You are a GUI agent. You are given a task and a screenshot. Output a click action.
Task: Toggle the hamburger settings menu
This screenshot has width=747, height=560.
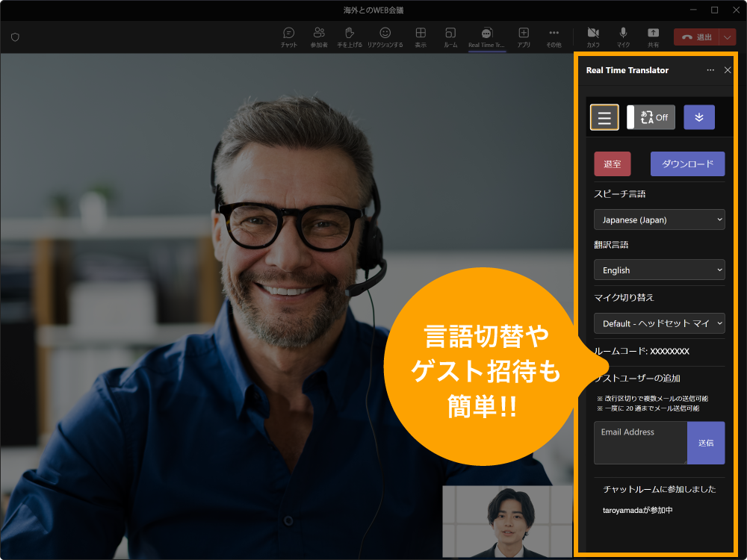[604, 117]
